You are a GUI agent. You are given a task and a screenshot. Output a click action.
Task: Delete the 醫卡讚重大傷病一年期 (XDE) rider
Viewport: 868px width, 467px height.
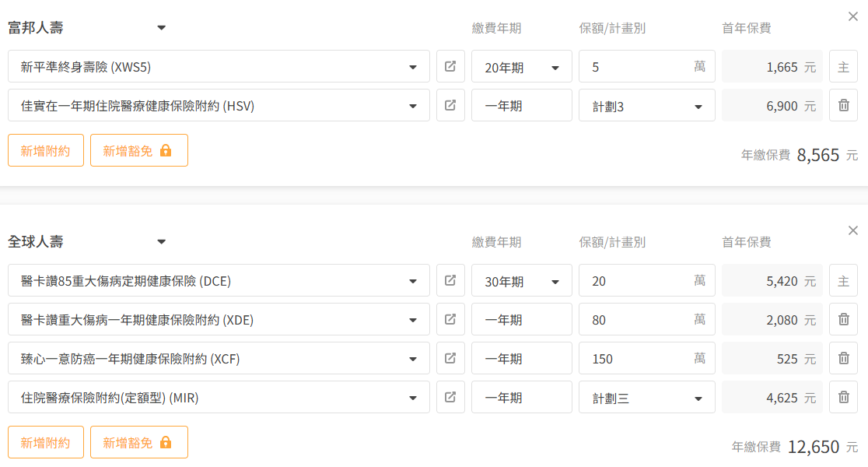[843, 320]
